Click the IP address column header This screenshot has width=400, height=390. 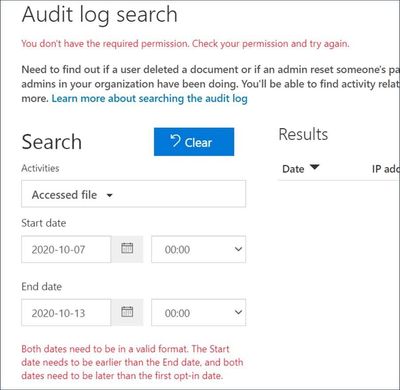[x=386, y=169]
